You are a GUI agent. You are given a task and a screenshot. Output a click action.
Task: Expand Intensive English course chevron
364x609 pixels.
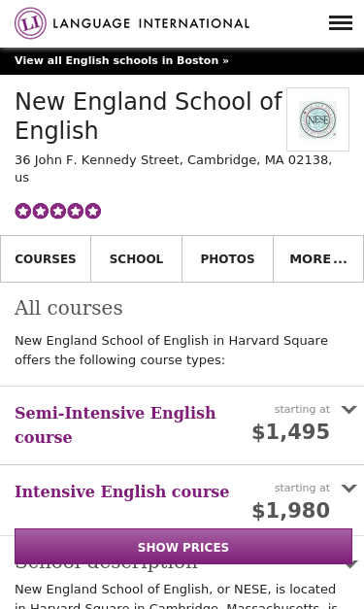tap(348, 488)
